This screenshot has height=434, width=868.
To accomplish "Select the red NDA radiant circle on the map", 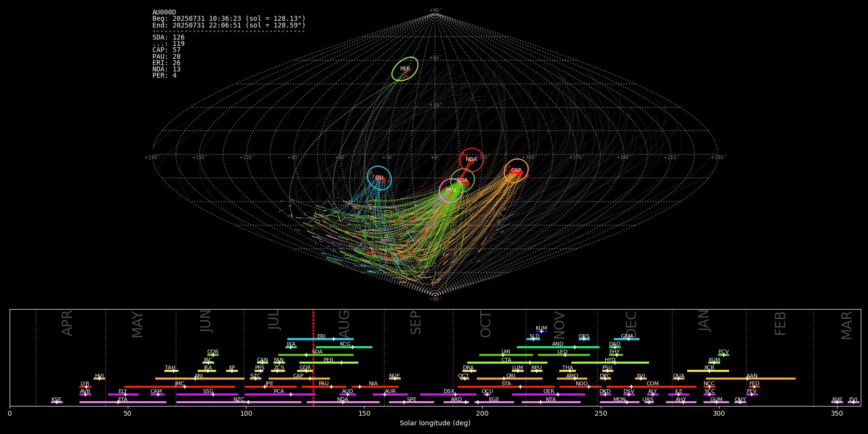I will (x=472, y=160).
